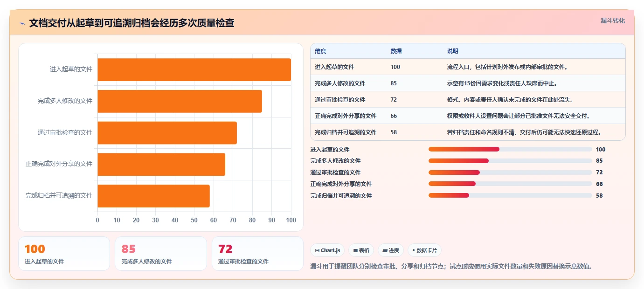Click the chart bar for 完成多人修改的文件
Viewport: 644px width, 289px height.
tap(180, 101)
